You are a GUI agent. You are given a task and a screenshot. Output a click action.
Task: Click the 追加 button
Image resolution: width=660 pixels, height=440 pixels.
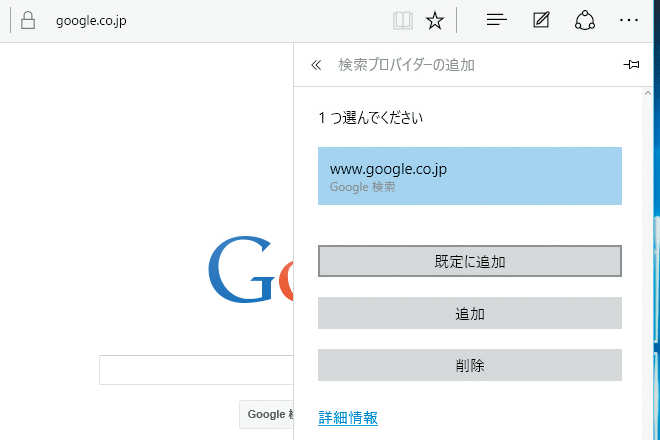click(x=470, y=313)
